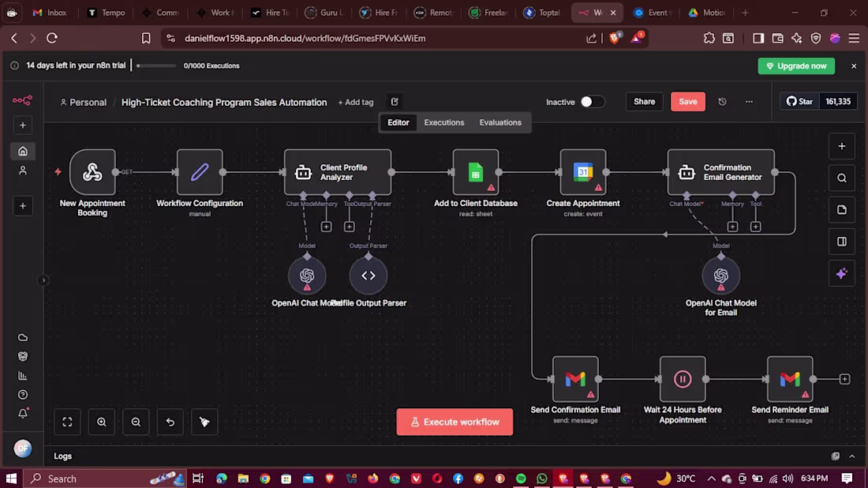868x488 pixels.
Task: Select the New Appointment Booking webhook node
Action: tap(92, 172)
